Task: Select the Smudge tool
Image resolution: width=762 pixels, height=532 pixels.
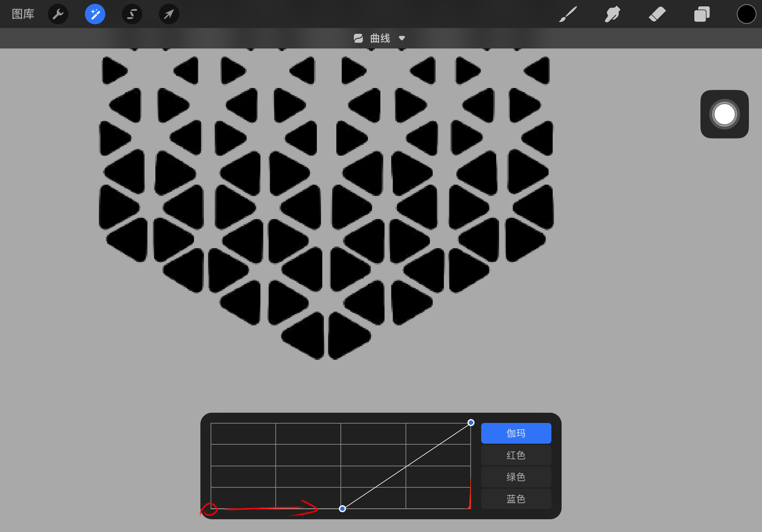Action: pyautogui.click(x=612, y=14)
